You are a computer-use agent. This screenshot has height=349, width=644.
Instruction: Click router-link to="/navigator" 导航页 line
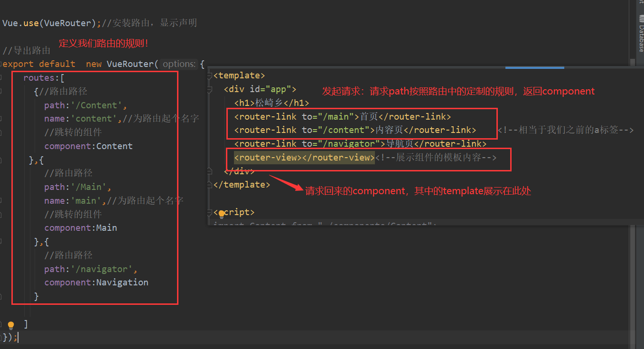click(361, 144)
